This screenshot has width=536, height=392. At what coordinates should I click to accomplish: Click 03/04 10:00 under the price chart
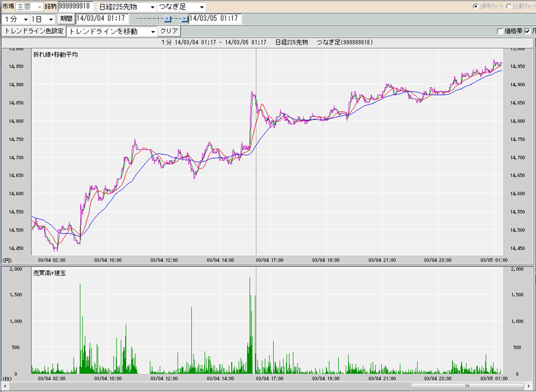pos(107,260)
